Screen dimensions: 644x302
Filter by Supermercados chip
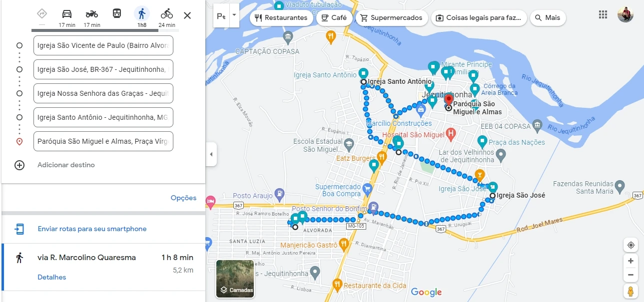(x=392, y=18)
